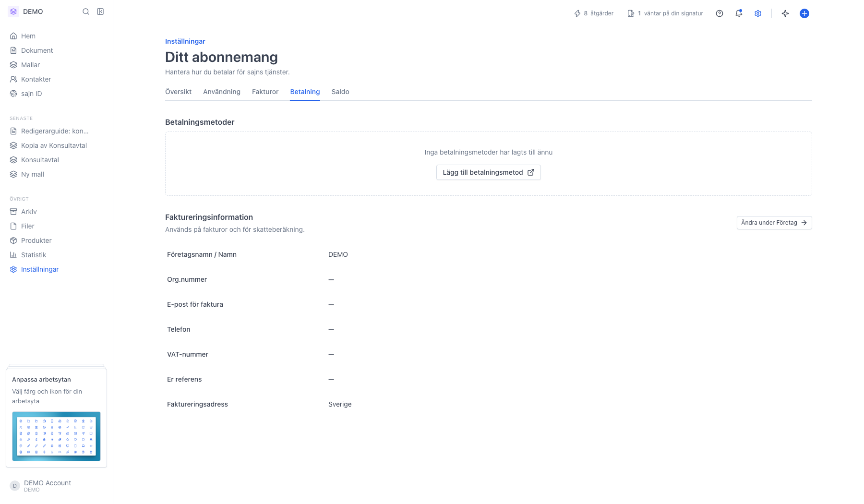Switch to Översikt tab
This screenshot has height=504, width=864.
pyautogui.click(x=178, y=92)
